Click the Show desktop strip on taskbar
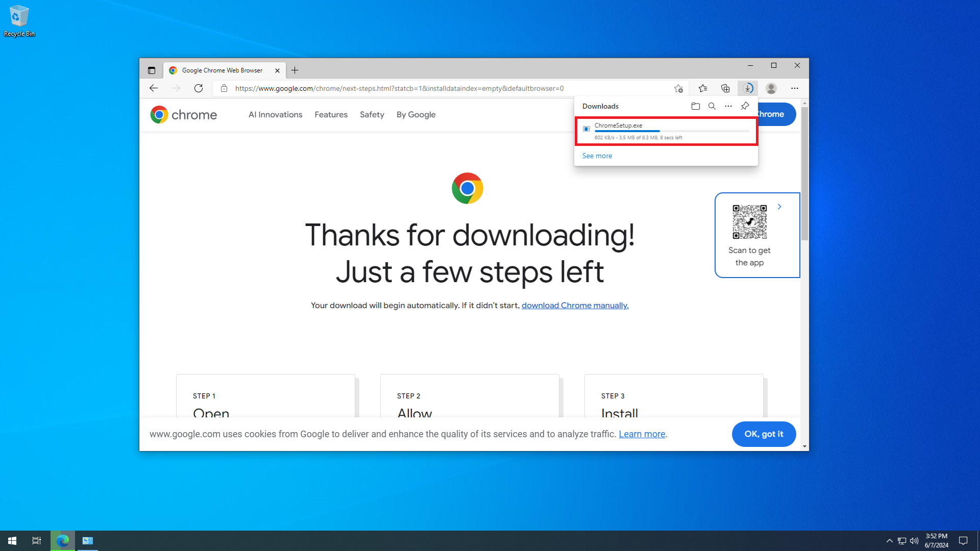 (x=978, y=541)
